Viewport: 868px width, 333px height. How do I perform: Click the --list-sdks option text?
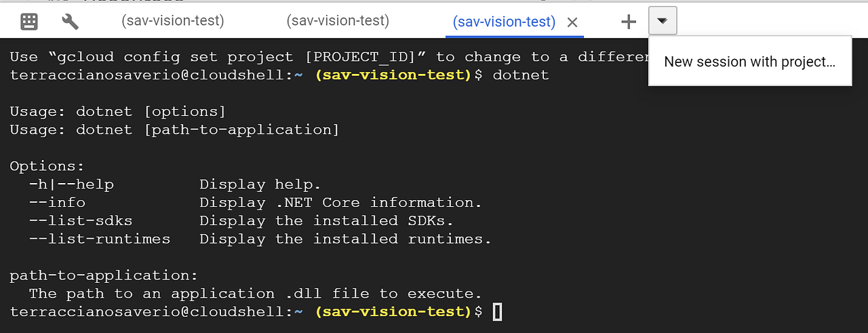click(80, 220)
